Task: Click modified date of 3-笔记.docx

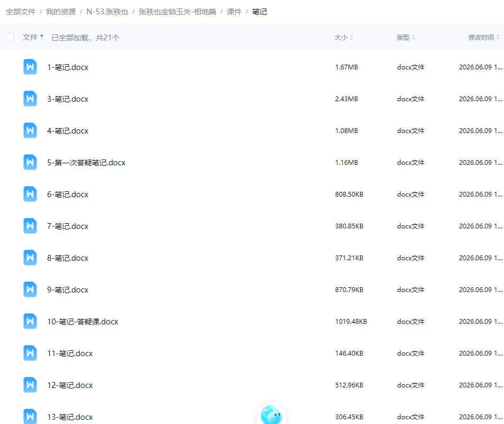Action: pyautogui.click(x=481, y=99)
